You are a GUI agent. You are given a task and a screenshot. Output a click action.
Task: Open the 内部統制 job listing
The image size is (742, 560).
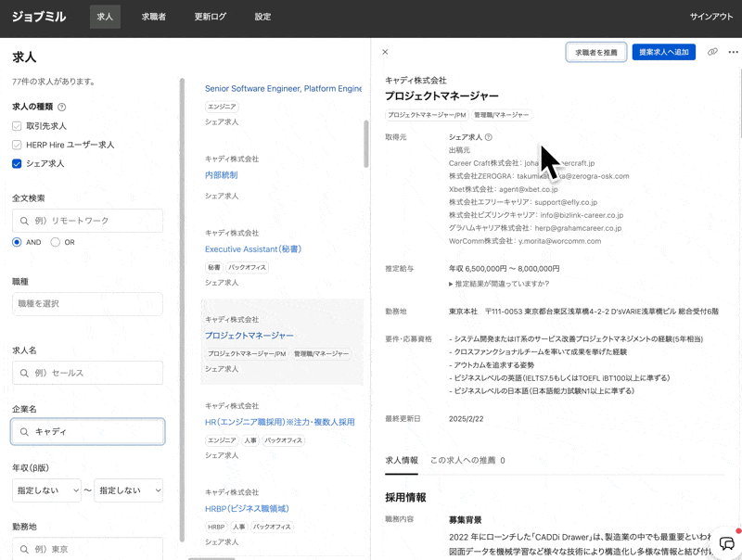(221, 175)
